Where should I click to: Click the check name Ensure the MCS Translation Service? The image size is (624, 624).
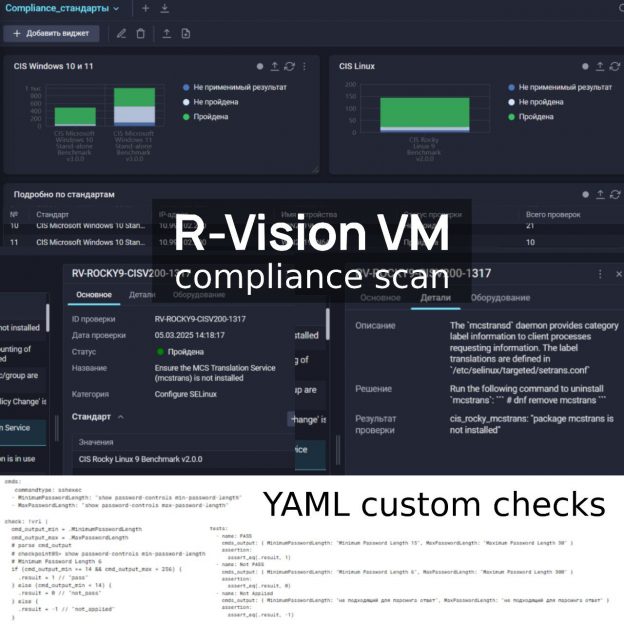215,373
